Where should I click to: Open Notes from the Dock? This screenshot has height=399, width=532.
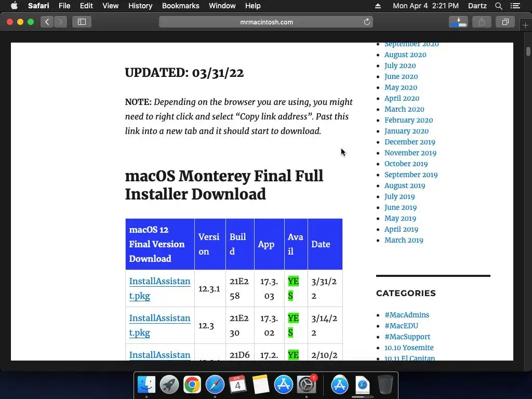click(261, 385)
